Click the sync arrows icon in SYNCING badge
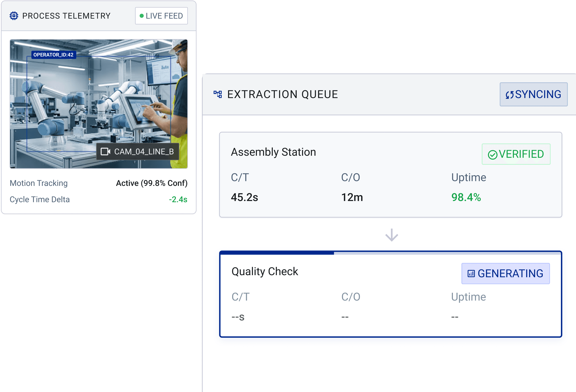Viewport: 576px width, 392px height. click(510, 95)
